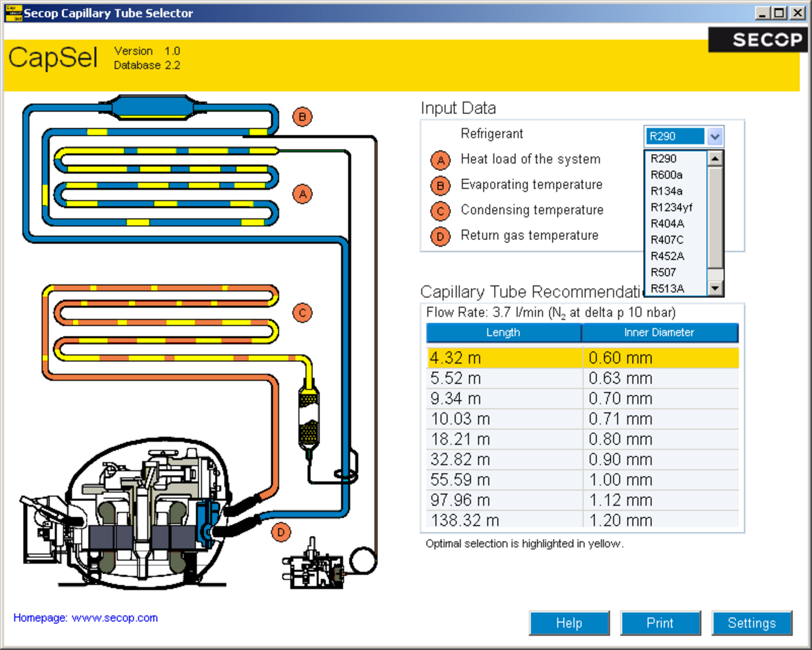
Task: Click the Print button
Action: pyautogui.click(x=660, y=623)
